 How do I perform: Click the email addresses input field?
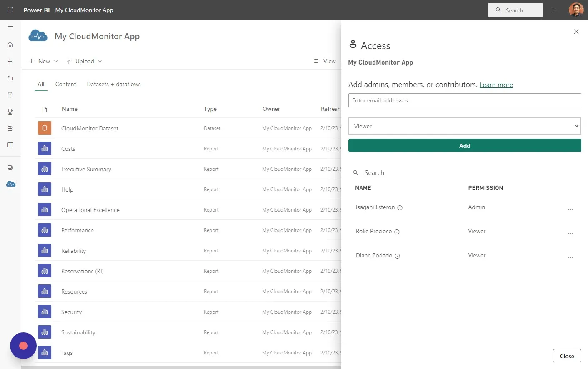click(465, 100)
